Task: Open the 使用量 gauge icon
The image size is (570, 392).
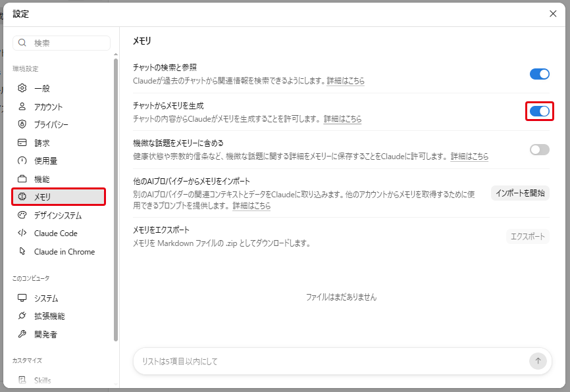Action: pos(22,160)
